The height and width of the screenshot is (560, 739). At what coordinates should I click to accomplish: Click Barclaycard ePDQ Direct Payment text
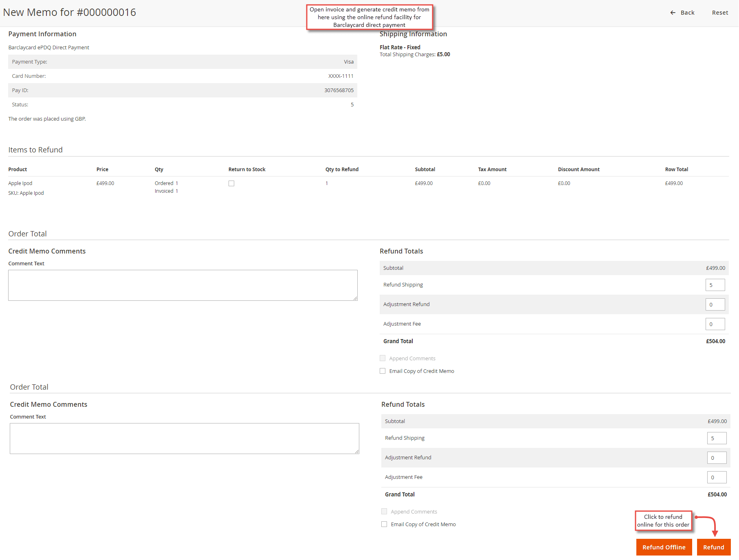(49, 48)
